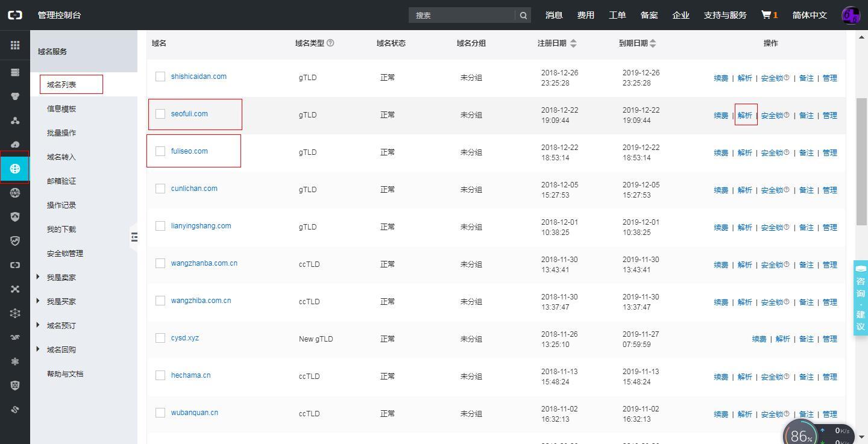Open 消息 in the top bar
The height and width of the screenshot is (444, 868).
(554, 15)
